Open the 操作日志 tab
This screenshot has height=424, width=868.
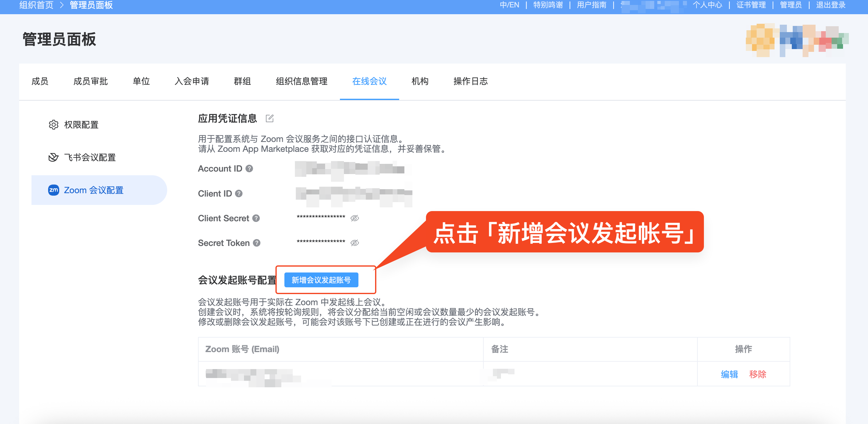click(x=471, y=81)
